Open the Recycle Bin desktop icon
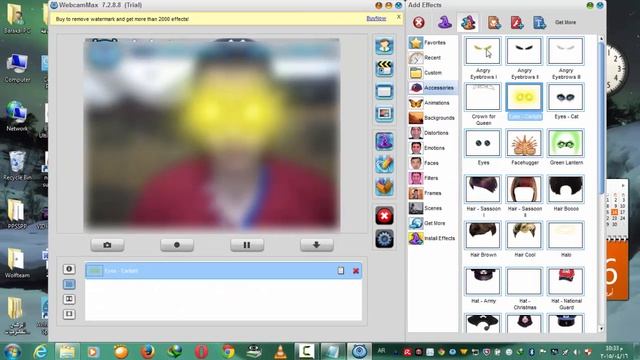 coord(17,166)
